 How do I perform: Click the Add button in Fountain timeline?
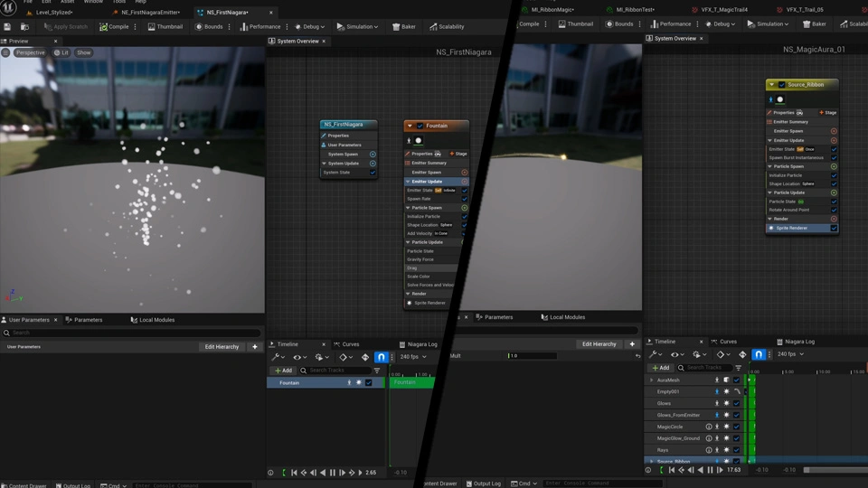click(284, 371)
